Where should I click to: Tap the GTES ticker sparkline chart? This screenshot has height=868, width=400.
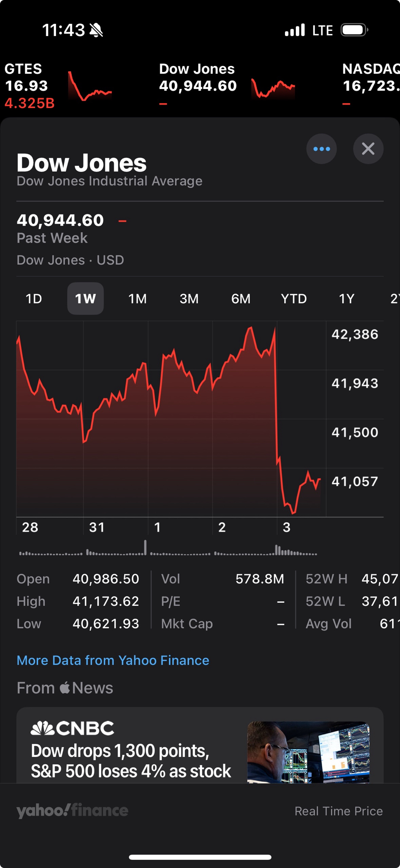tap(90, 86)
